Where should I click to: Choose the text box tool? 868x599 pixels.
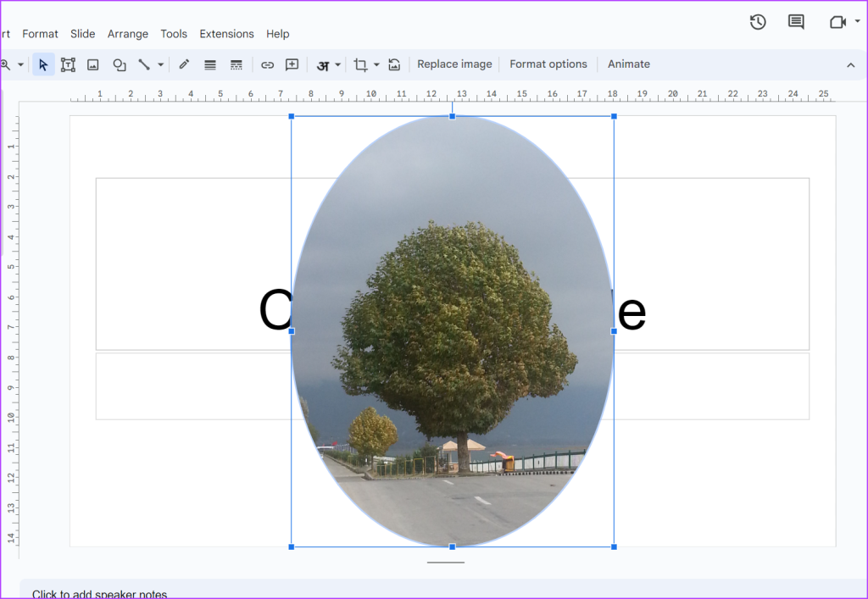(x=68, y=64)
